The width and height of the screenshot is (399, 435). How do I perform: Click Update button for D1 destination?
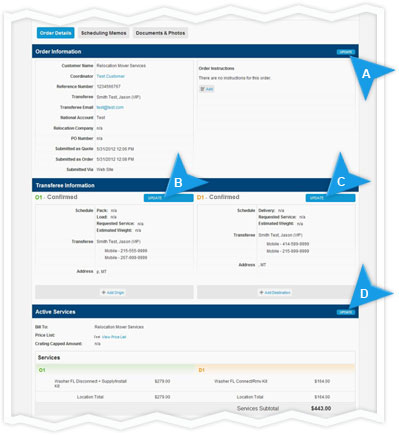(x=330, y=198)
